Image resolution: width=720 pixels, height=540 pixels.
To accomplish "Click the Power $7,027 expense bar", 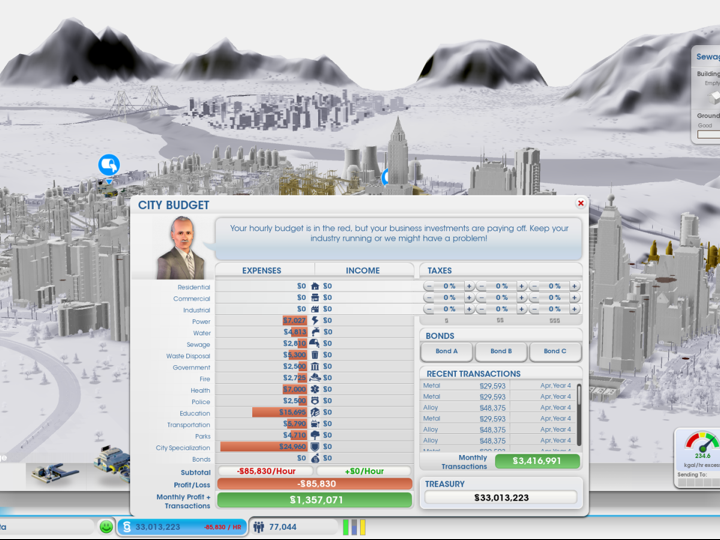I will click(295, 321).
